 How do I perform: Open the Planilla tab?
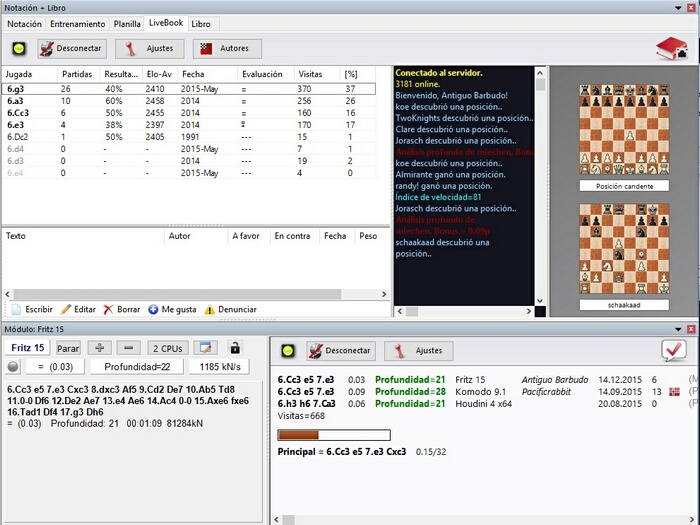click(x=127, y=24)
